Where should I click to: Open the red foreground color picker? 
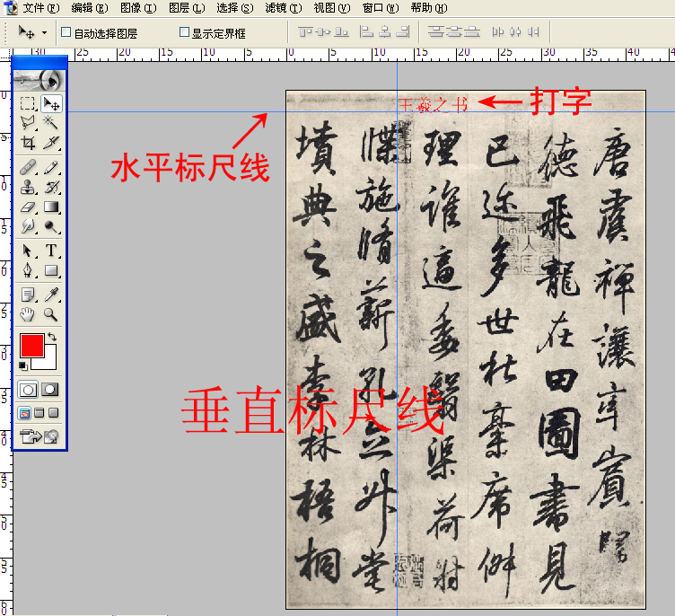[x=31, y=345]
